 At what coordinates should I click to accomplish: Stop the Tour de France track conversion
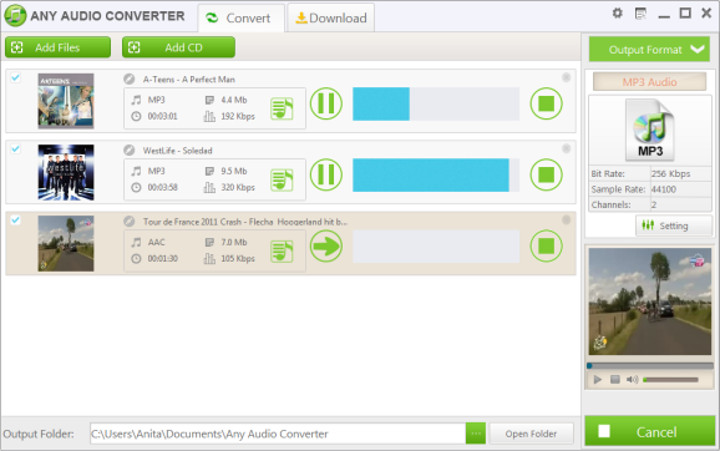pos(546,246)
